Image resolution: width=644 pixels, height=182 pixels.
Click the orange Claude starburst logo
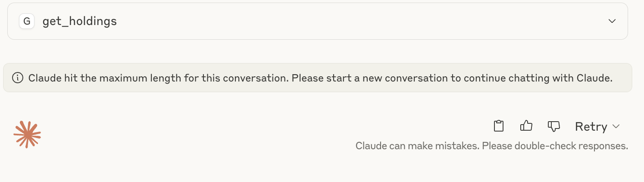pyautogui.click(x=27, y=135)
